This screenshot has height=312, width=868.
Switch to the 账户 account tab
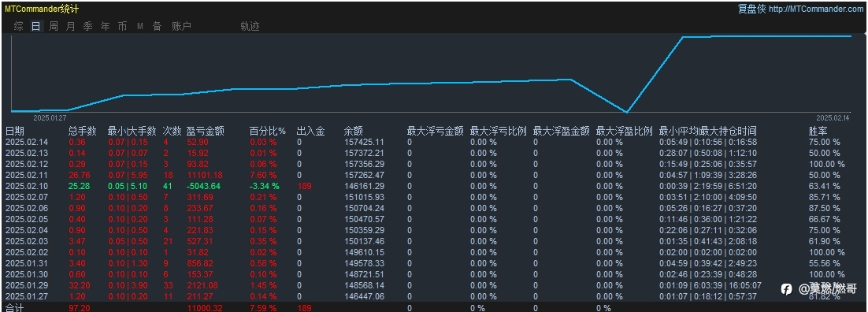182,26
